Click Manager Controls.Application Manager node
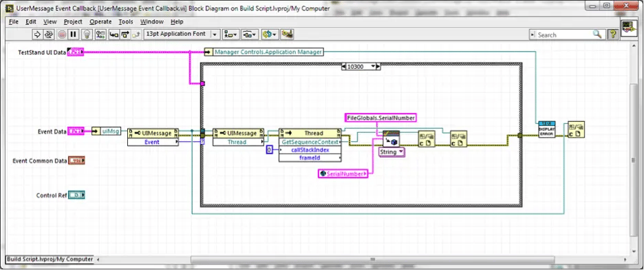The image size is (644, 270). [x=264, y=52]
